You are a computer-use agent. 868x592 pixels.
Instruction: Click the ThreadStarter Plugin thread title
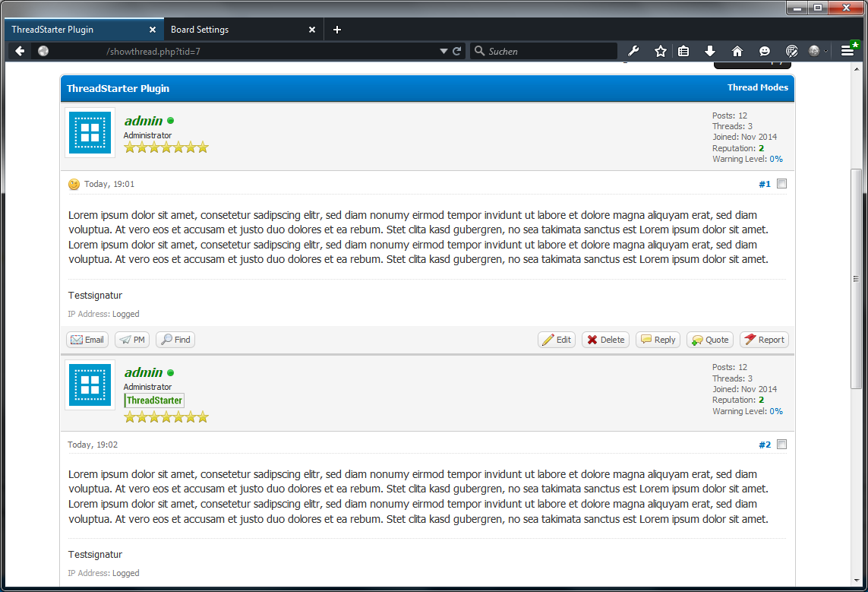[x=118, y=89]
